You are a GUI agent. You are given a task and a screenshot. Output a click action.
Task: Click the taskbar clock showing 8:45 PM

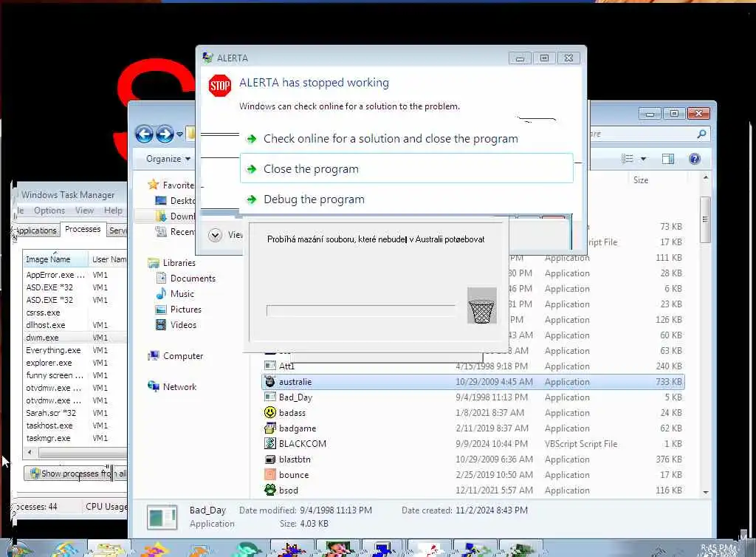coord(718,548)
